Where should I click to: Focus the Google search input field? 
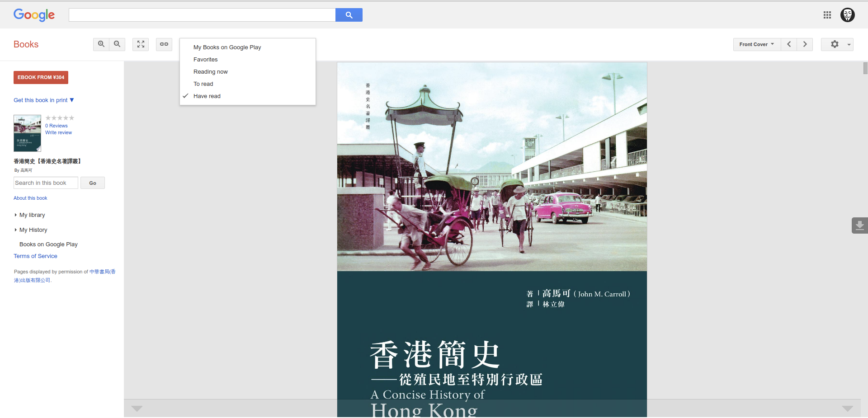point(202,15)
